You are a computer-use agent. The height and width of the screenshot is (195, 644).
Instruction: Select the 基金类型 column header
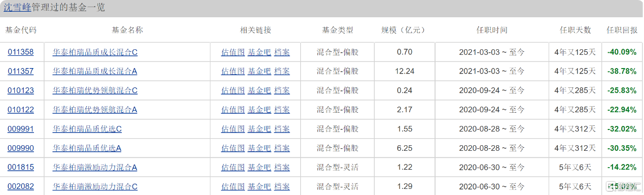(338, 30)
